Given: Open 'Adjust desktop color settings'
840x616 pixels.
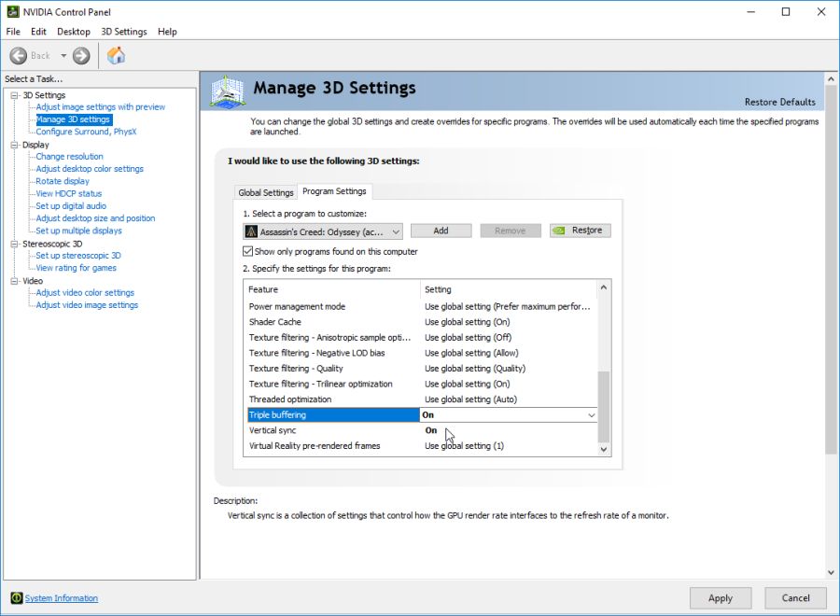Looking at the screenshot, I should pyautogui.click(x=90, y=169).
